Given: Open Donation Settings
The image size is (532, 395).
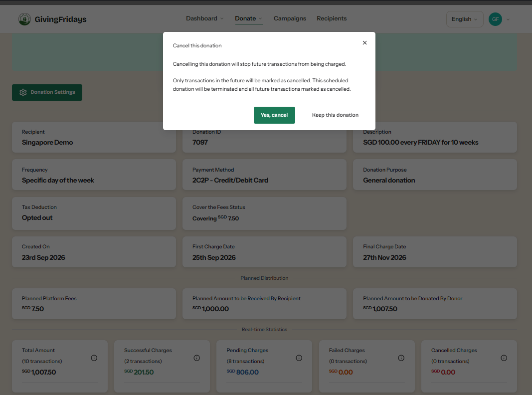Looking at the screenshot, I should 47,92.
